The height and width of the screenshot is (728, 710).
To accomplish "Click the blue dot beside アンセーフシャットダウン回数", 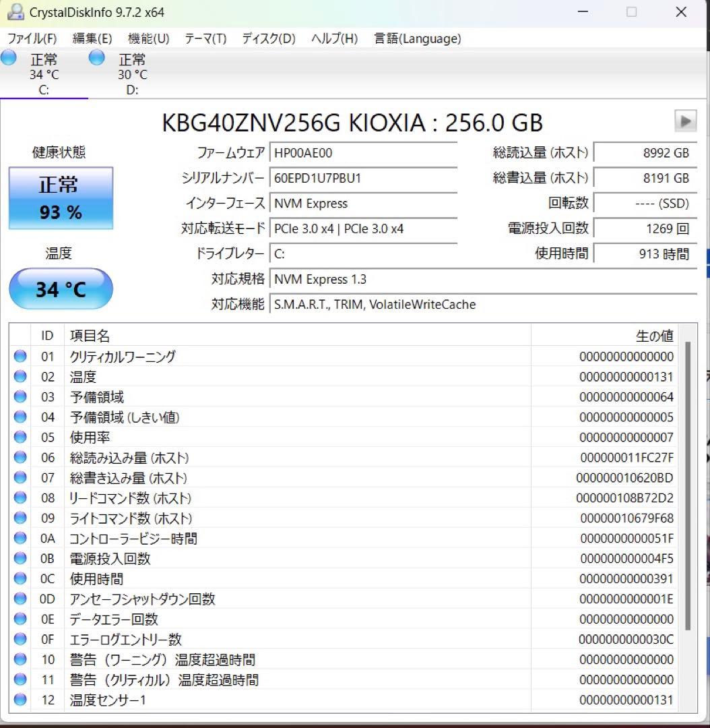I will pos(20,599).
